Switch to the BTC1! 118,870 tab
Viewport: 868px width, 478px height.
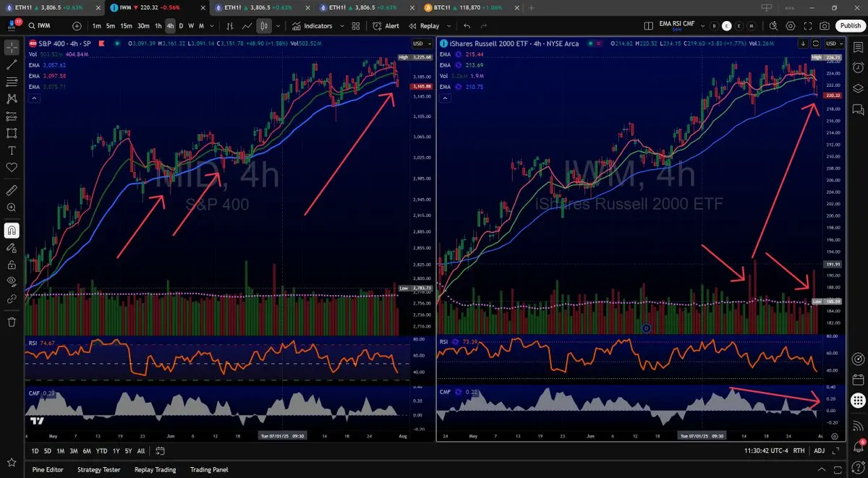(x=472, y=7)
